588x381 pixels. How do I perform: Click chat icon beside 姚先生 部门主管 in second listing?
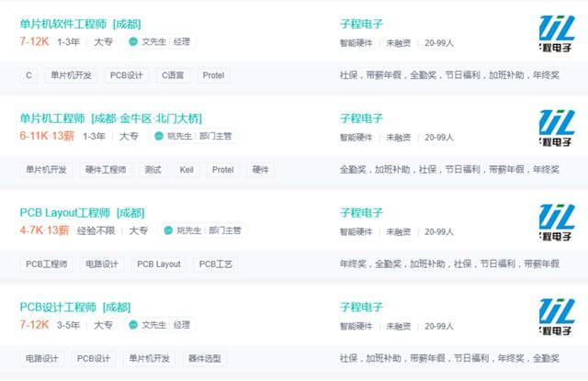coord(169,137)
